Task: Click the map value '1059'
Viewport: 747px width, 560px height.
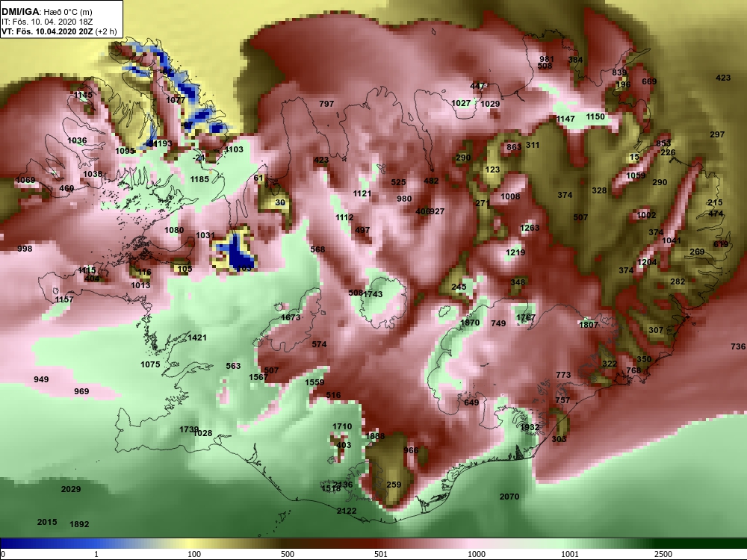Action: pos(636,175)
